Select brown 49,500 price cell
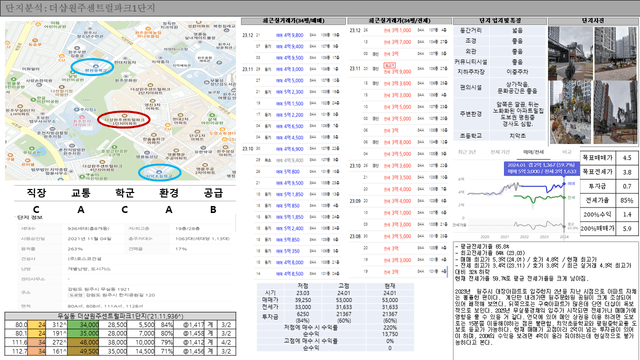Viewport: 640px width, 360px height. pyautogui.click(x=83, y=351)
